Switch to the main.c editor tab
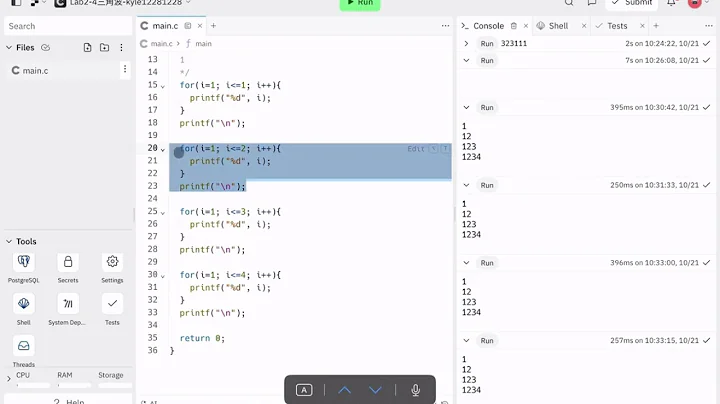The image size is (720, 404). coord(164,26)
